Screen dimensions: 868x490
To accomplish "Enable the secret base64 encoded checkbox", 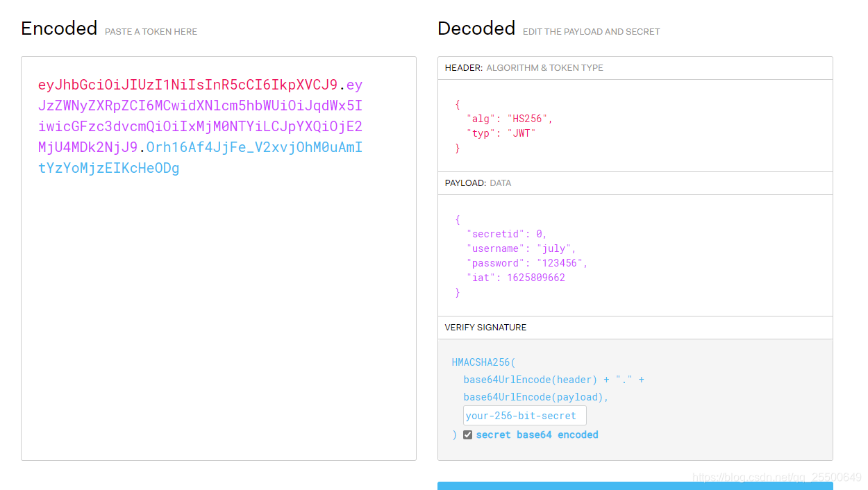I will click(467, 434).
